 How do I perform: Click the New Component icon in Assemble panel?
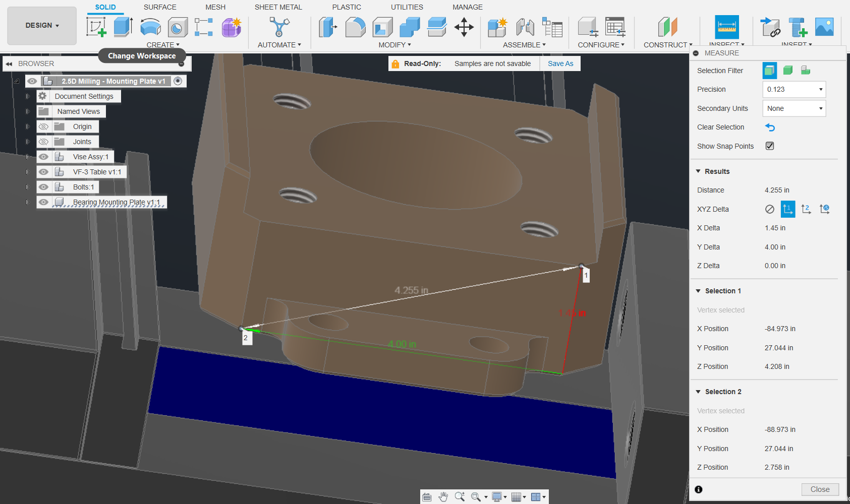497,28
